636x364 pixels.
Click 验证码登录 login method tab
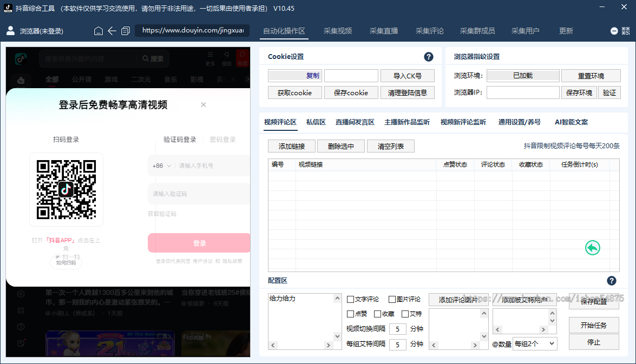pos(180,140)
